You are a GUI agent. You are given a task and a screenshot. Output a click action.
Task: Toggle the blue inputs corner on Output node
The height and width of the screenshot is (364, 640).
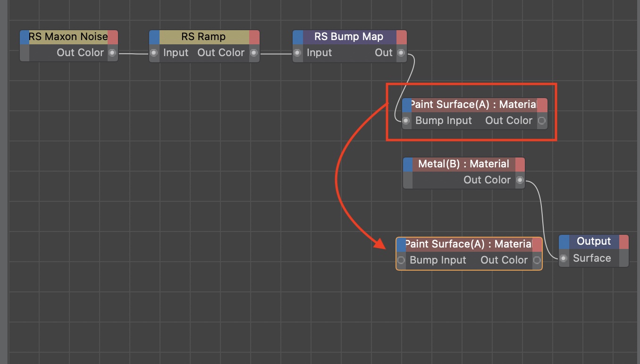(x=564, y=242)
